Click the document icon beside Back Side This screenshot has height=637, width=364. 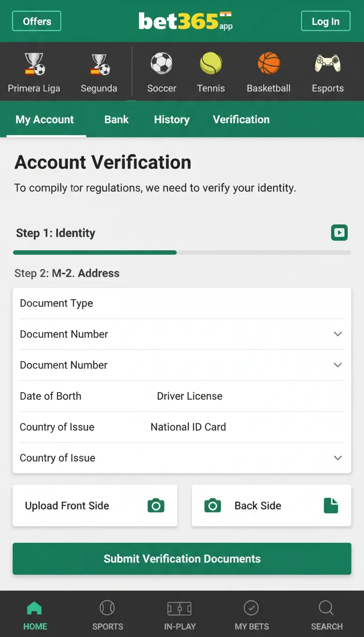(331, 506)
